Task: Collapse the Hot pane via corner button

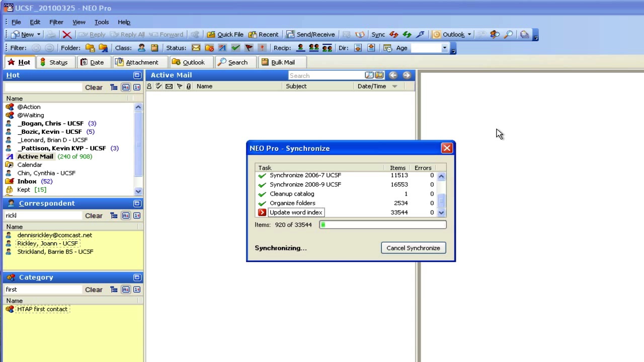Action: point(137,75)
